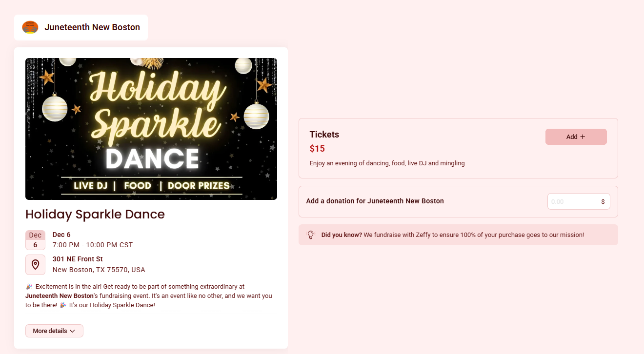
Task: Add a $15 ticket with the Add button
Action: pos(576,137)
